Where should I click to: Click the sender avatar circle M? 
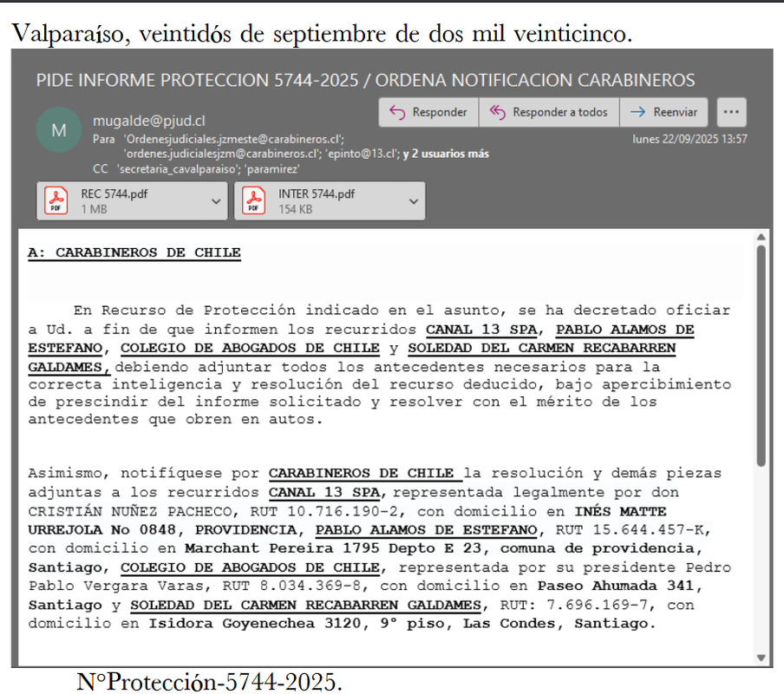pos(59,130)
